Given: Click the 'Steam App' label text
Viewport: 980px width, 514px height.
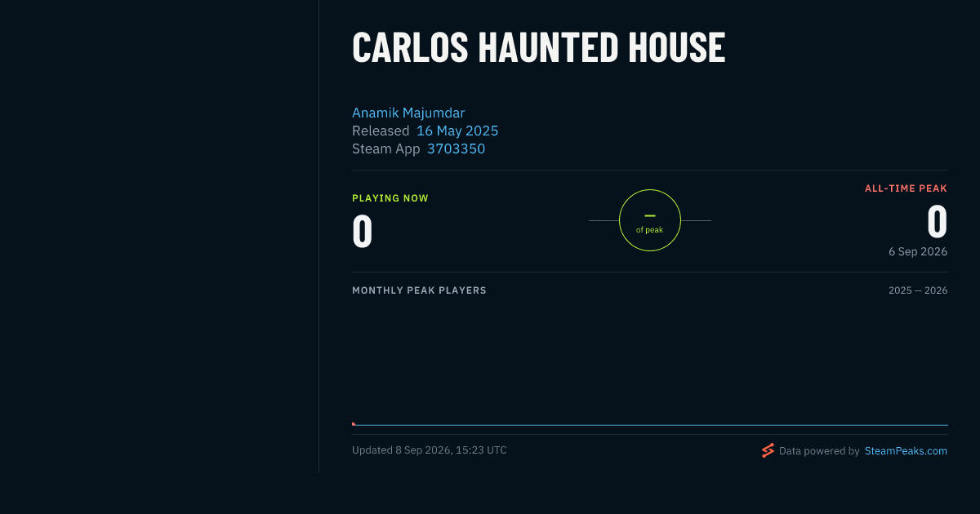Looking at the screenshot, I should [386, 148].
